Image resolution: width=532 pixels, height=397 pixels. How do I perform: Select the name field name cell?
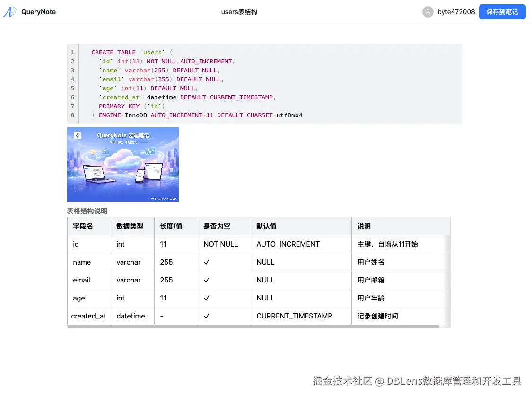[89, 262]
